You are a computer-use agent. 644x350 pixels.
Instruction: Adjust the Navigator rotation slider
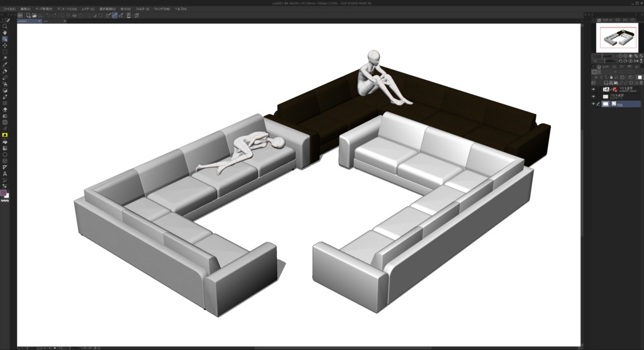pyautogui.click(x=604, y=61)
